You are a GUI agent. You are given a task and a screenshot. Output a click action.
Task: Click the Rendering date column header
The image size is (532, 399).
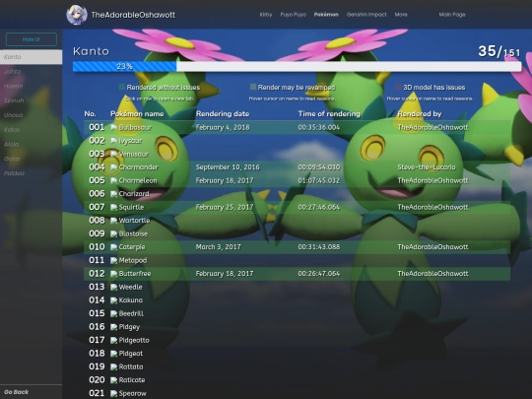223,114
